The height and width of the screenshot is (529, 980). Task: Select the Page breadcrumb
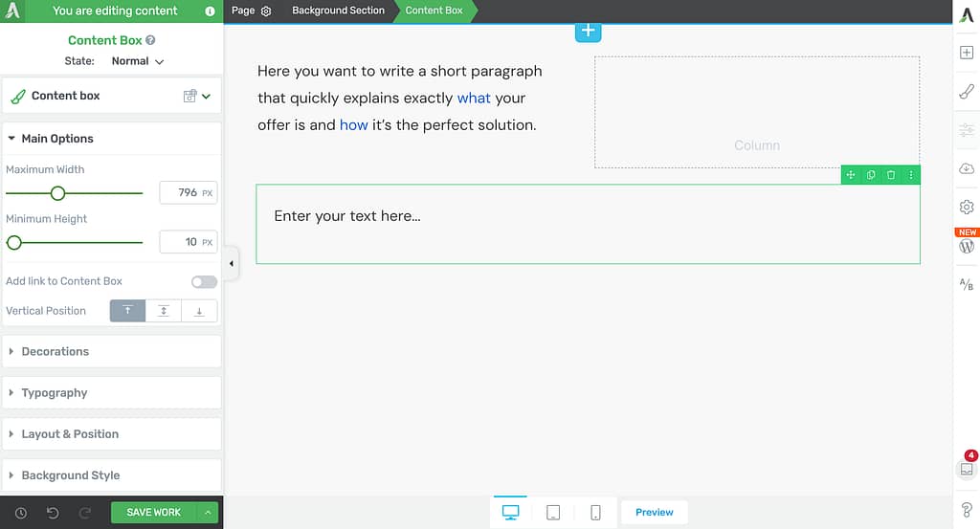[242, 11]
